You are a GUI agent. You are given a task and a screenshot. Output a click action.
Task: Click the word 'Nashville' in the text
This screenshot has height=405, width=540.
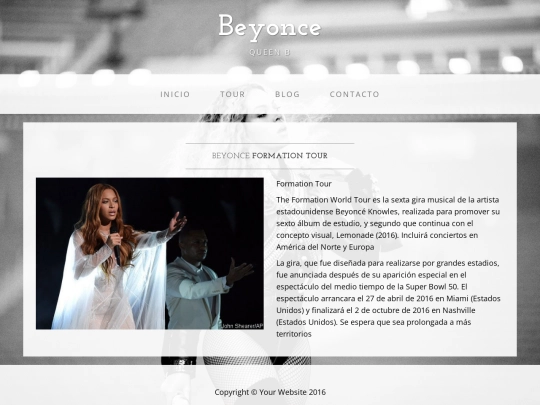point(459,310)
